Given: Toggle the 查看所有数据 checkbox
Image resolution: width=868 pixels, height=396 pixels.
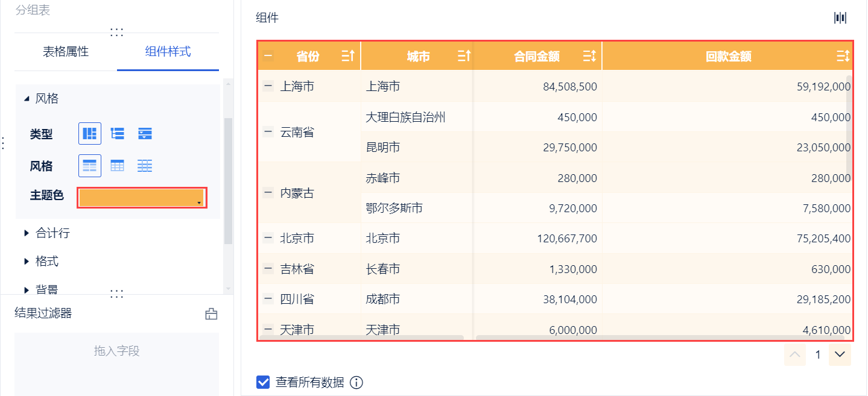Looking at the screenshot, I should click(262, 382).
